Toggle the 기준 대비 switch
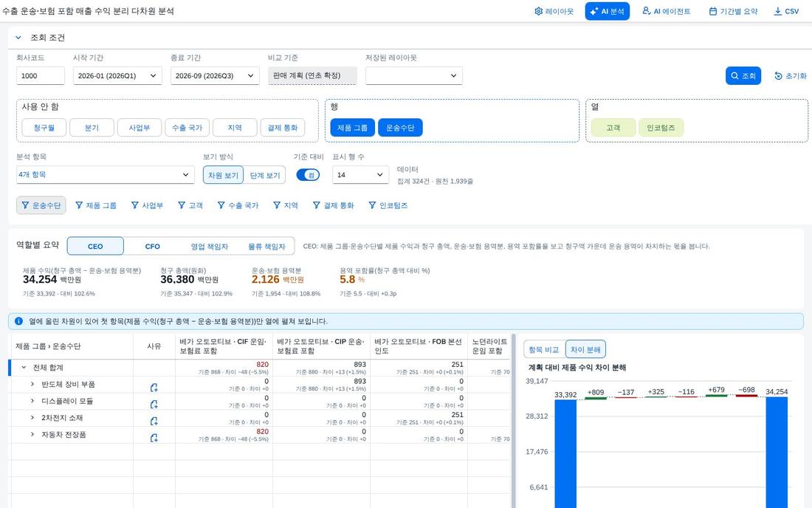 coord(308,175)
